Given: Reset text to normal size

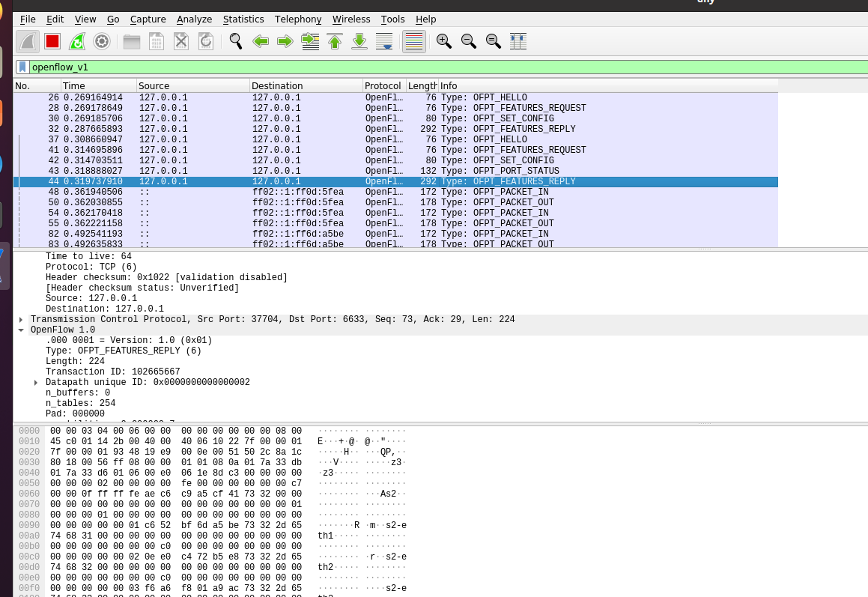Looking at the screenshot, I should pyautogui.click(x=494, y=41).
